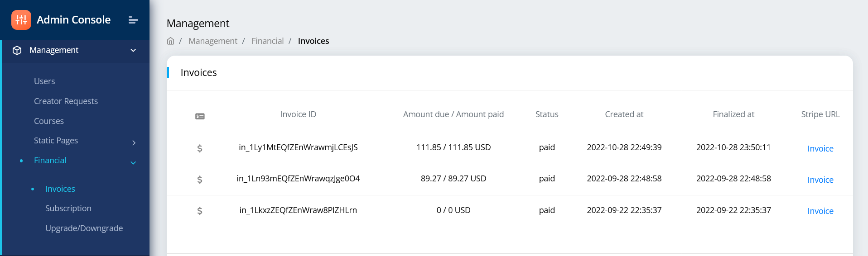This screenshot has height=256, width=868.
Task: Collapse the Management section chevron
Action: pos(133,50)
